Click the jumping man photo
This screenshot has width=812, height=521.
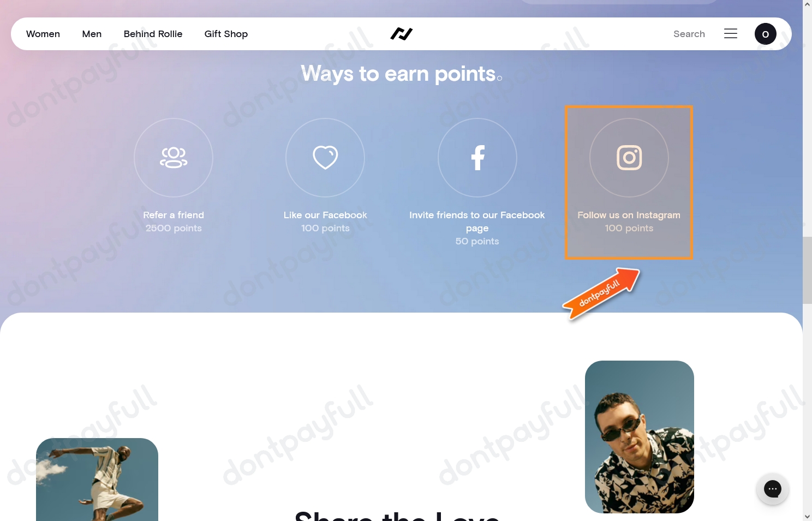(x=97, y=480)
